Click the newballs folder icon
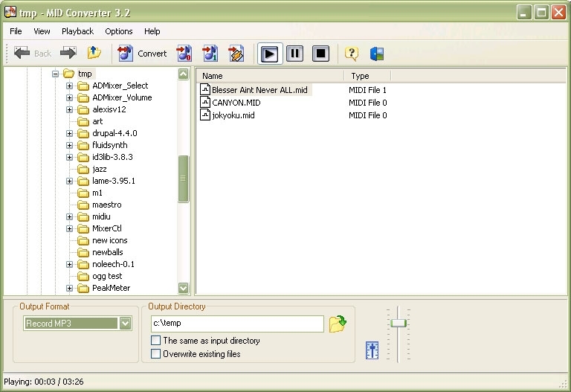Viewport: 571px width, 392px height. (83, 252)
